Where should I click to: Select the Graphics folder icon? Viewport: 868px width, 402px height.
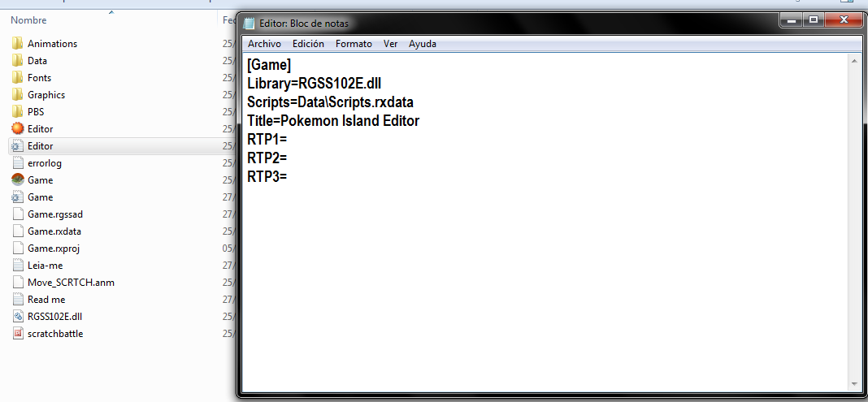tap(17, 94)
